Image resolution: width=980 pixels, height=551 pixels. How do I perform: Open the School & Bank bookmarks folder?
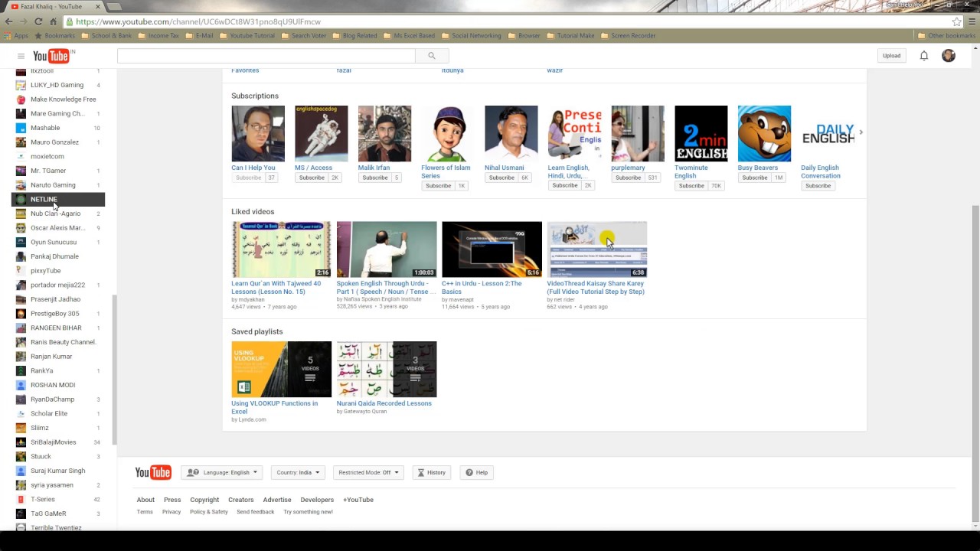106,36
